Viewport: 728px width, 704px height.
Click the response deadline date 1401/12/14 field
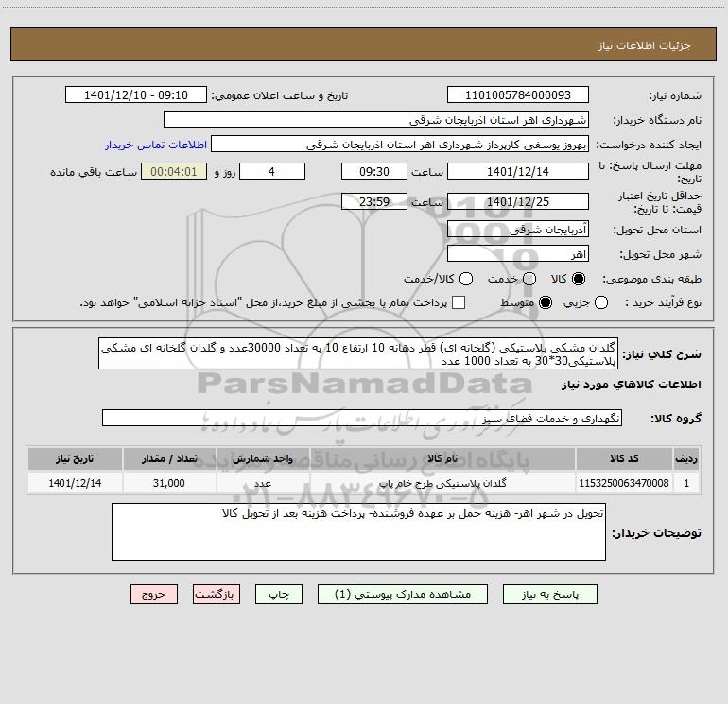(x=518, y=171)
